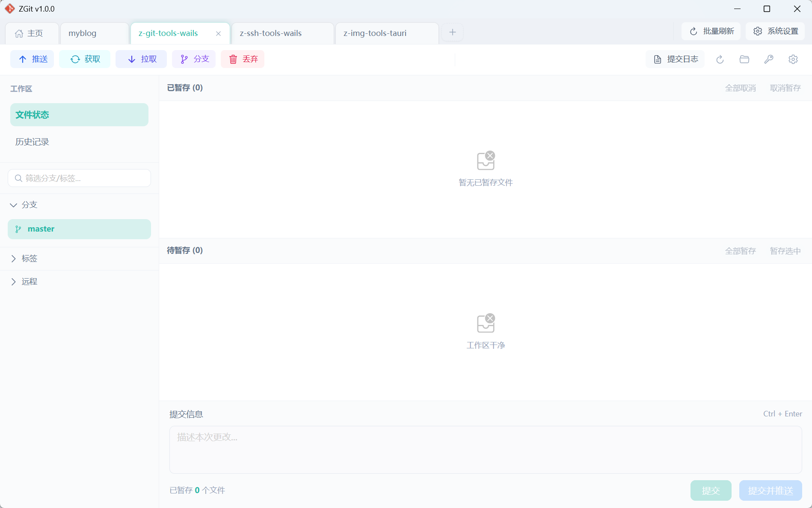Click the home icon on 主页 tab
Screen dimensions: 812x508
(19, 33)
